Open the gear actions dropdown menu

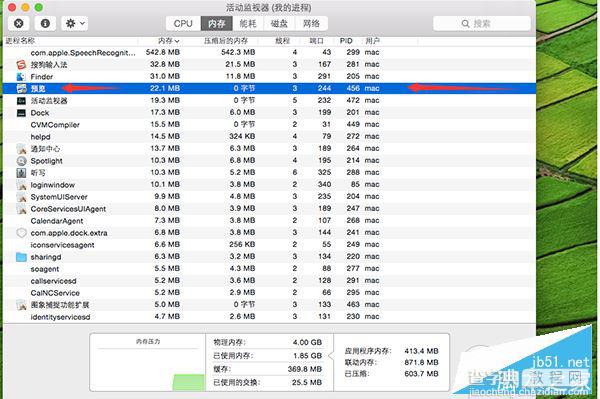coord(75,23)
